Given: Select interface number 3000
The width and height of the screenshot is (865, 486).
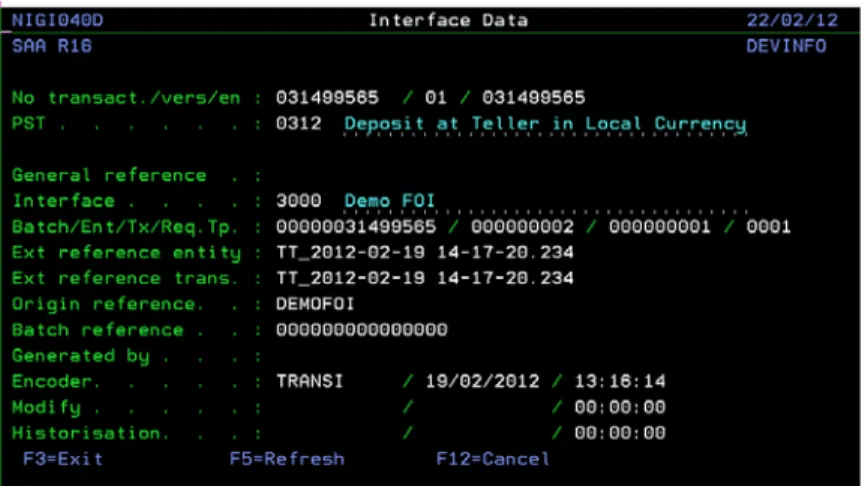Looking at the screenshot, I should 298,200.
